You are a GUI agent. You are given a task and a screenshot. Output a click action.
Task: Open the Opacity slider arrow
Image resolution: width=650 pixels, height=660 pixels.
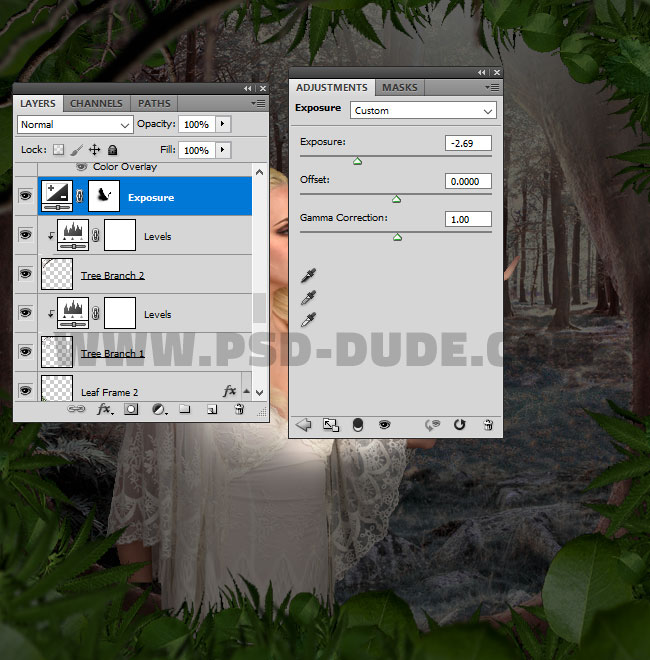[x=223, y=124]
